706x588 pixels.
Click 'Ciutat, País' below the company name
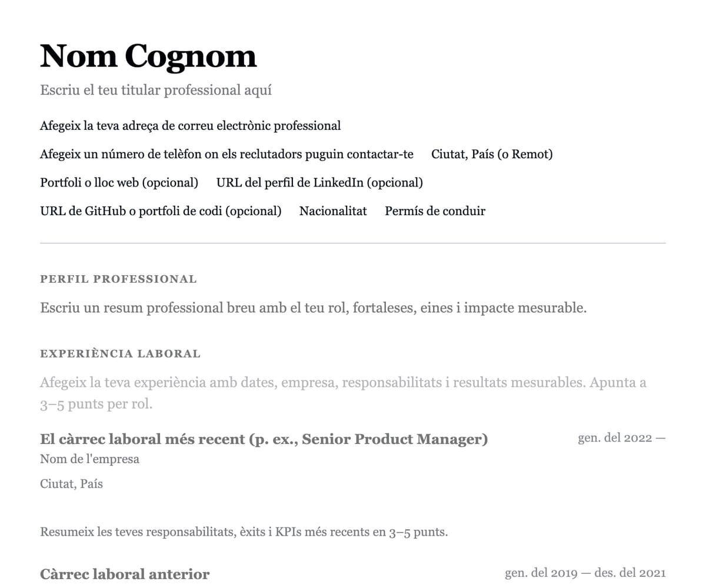71,485
